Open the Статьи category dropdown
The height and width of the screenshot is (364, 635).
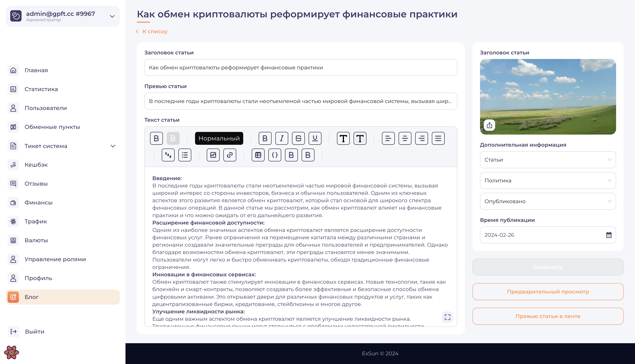click(548, 160)
